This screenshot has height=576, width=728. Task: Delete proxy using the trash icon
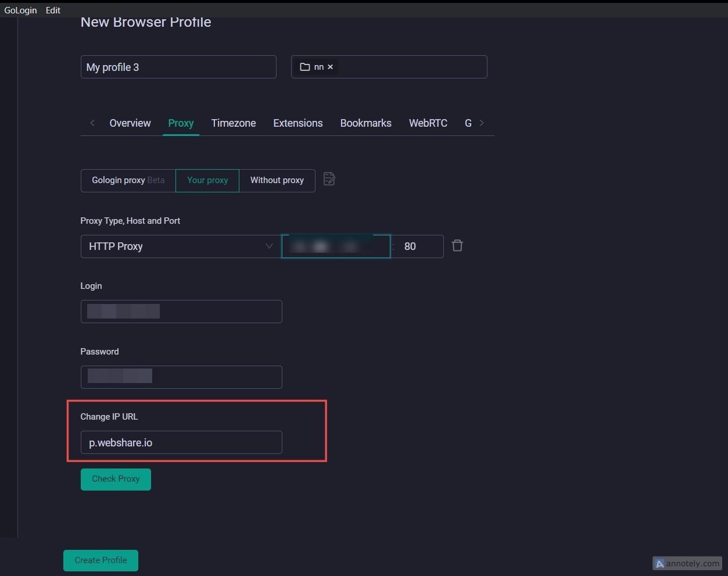tap(457, 246)
